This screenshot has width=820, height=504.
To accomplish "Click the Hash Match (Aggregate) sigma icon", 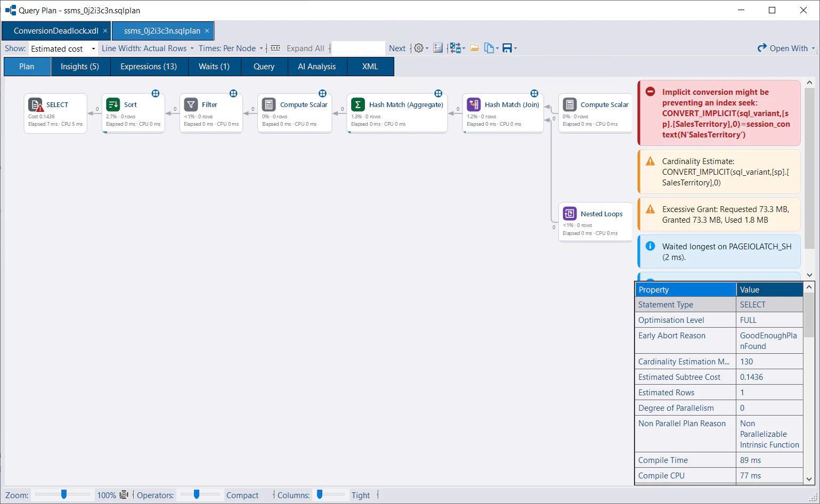I will [358, 104].
